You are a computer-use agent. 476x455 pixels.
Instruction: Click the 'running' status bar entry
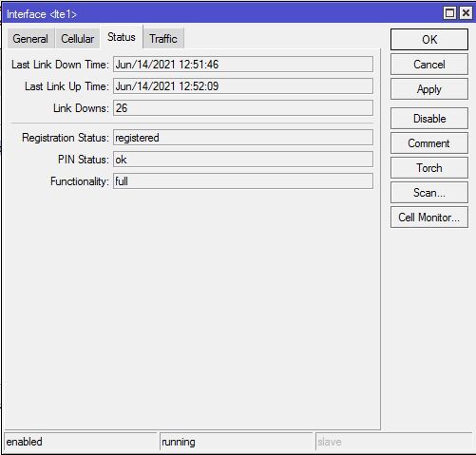click(237, 442)
